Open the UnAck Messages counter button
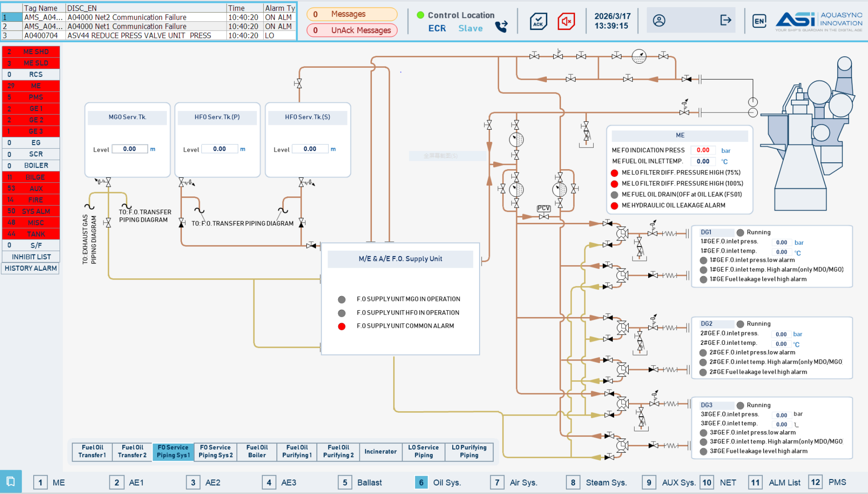 [352, 30]
